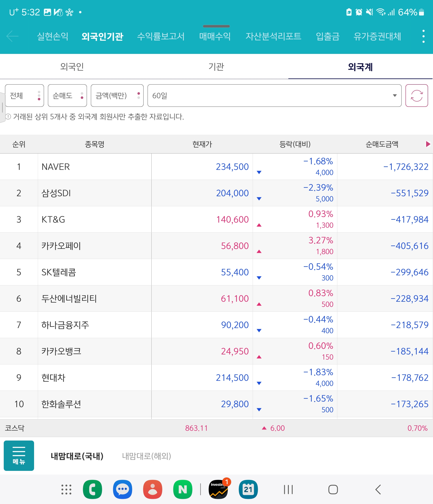433x504 pixels.
Task: Switch to 실현손익 tab
Action: 52,36
